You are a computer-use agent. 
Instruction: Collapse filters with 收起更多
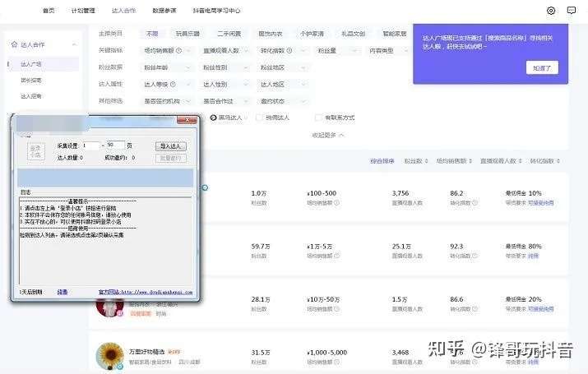[x=328, y=135]
